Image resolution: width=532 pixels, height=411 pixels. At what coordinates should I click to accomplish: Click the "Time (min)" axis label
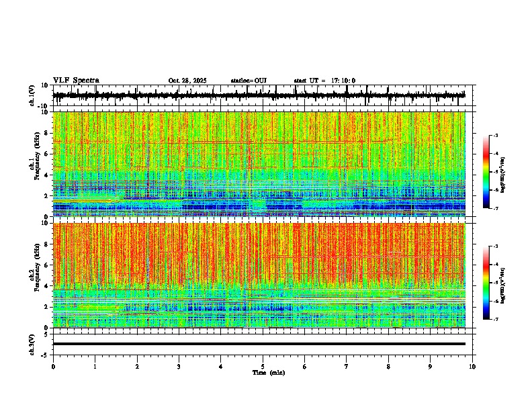pos(269,373)
